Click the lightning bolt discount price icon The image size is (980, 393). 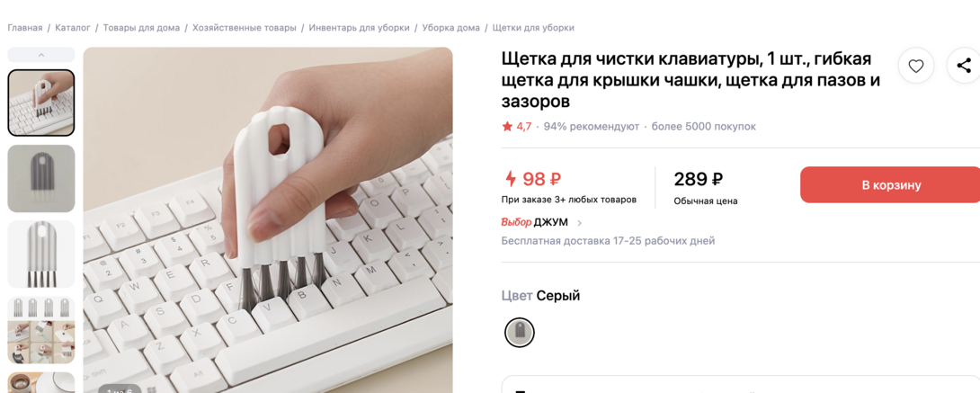(x=511, y=179)
